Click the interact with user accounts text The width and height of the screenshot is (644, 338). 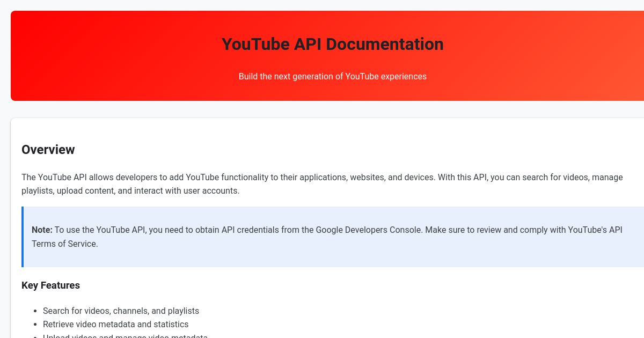coord(188,190)
